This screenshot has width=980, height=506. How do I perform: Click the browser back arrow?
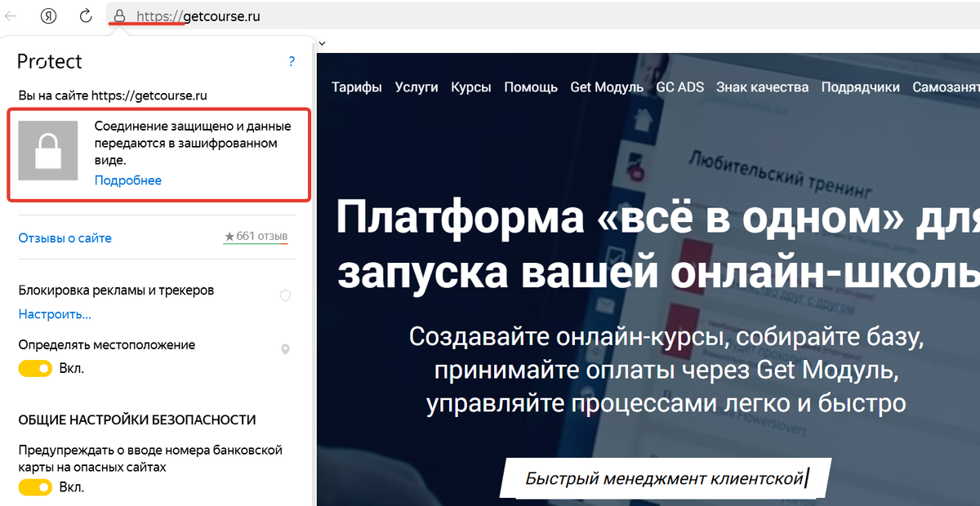click(x=11, y=16)
